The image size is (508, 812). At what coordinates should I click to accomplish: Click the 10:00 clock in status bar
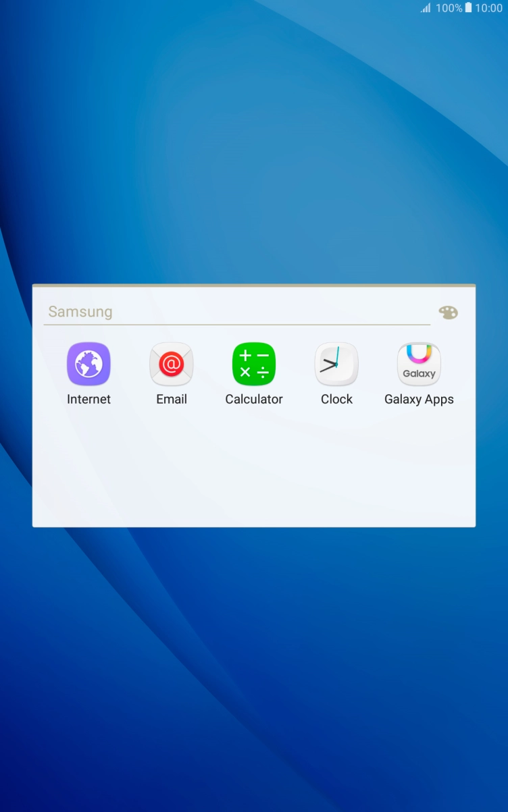tap(489, 8)
